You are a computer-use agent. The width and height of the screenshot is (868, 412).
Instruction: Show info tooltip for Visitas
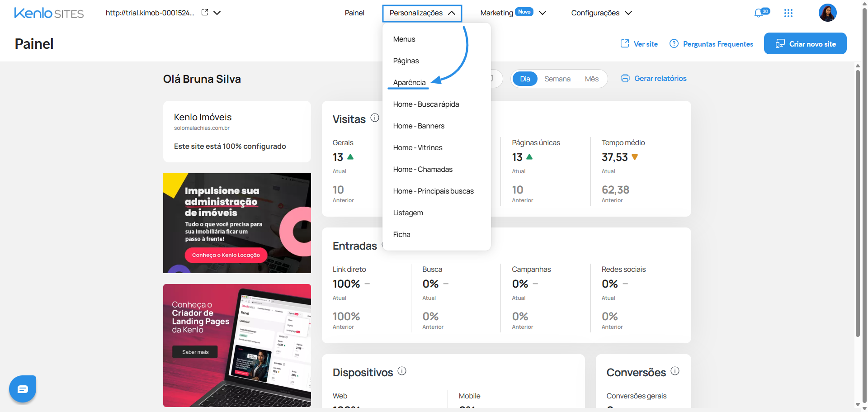pyautogui.click(x=375, y=118)
